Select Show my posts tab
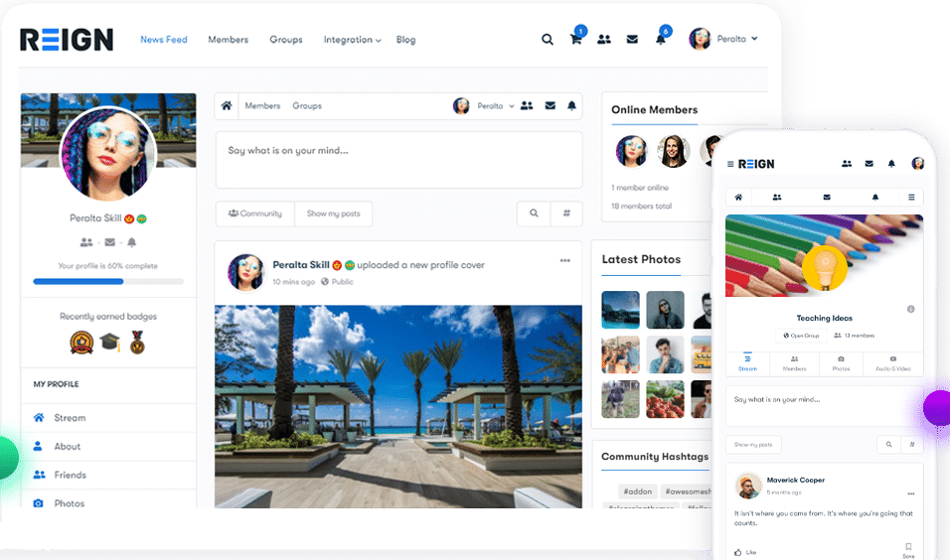950x560 pixels. click(x=333, y=213)
